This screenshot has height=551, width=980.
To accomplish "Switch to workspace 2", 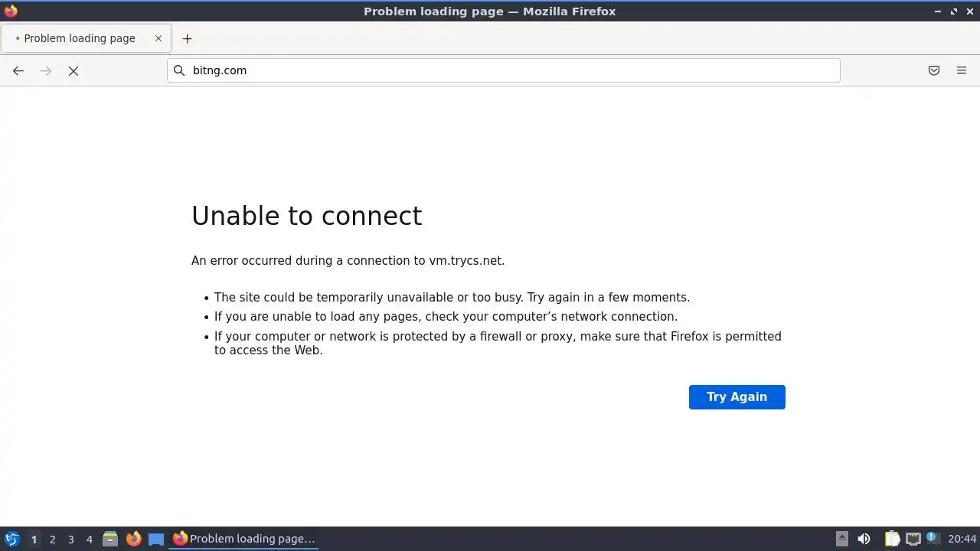I will tap(52, 540).
